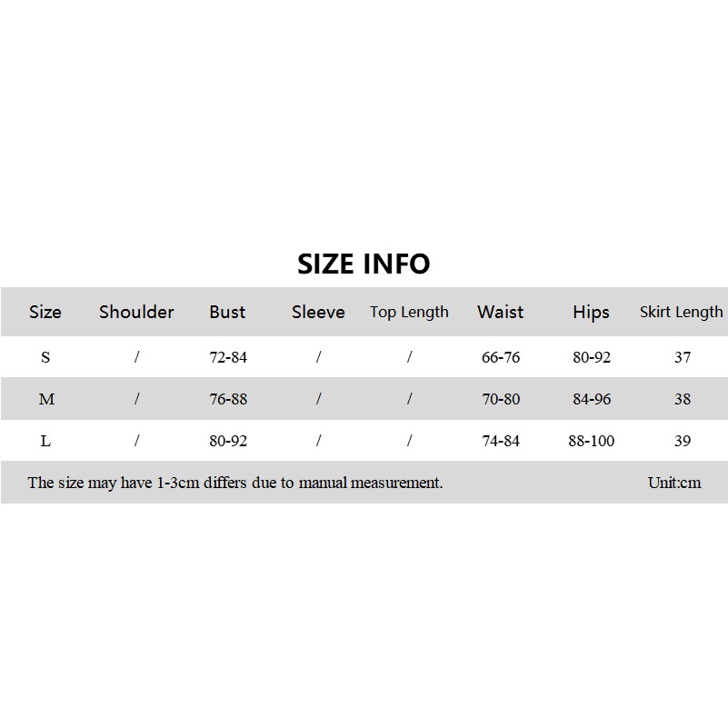Click skirt length value 37
The image size is (728, 728).
click(683, 357)
